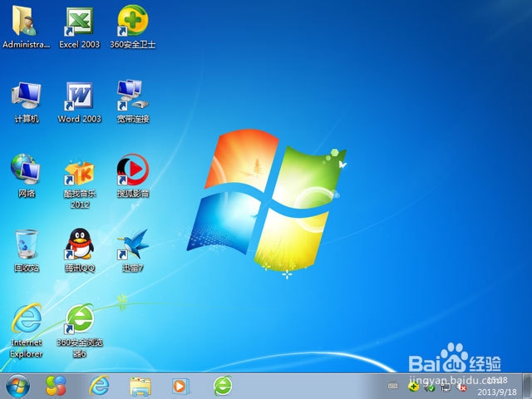Image resolution: width=532 pixels, height=399 pixels.
Task: Launch the Excel 2003 shortcut
Action: point(79,27)
